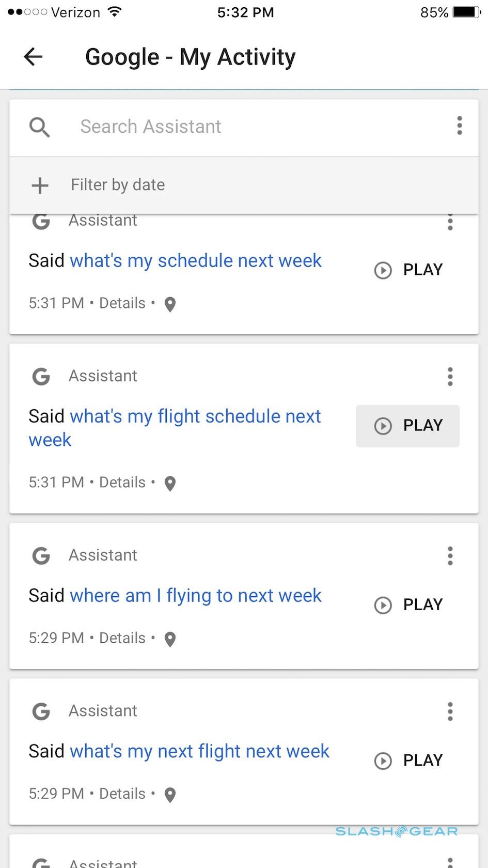
Task: Expand Filter by date with plus icon
Action: coord(40,185)
